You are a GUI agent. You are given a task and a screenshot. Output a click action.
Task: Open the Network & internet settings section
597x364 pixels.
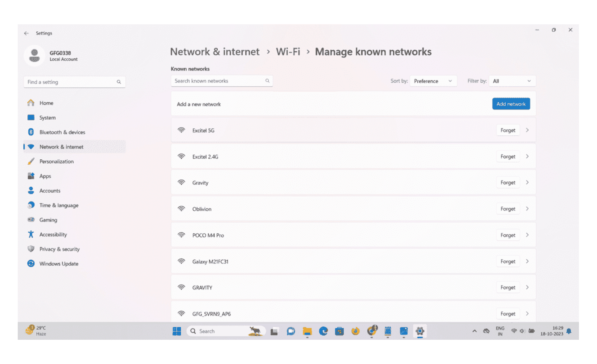(61, 147)
